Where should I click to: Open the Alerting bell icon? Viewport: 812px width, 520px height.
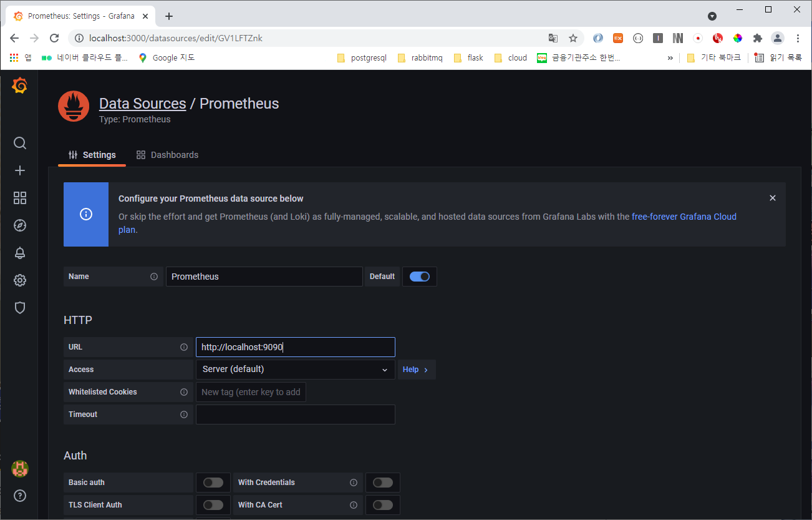[20, 253]
